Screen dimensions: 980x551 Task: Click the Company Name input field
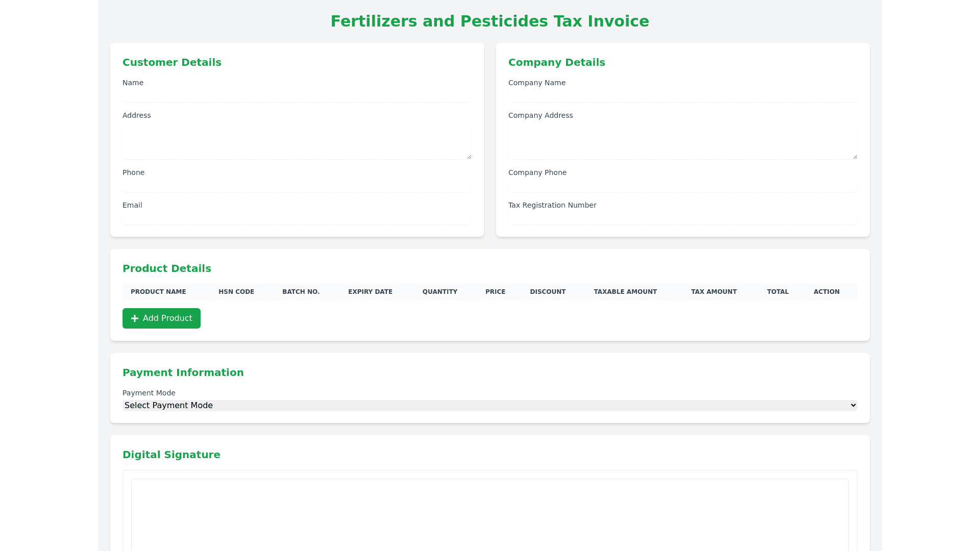click(x=682, y=96)
